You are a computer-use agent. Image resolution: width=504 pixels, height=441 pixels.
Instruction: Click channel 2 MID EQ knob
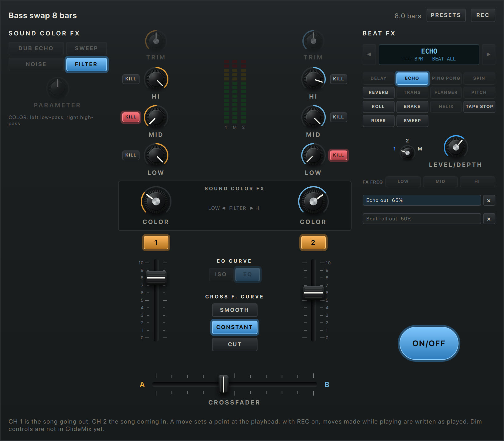(313, 117)
